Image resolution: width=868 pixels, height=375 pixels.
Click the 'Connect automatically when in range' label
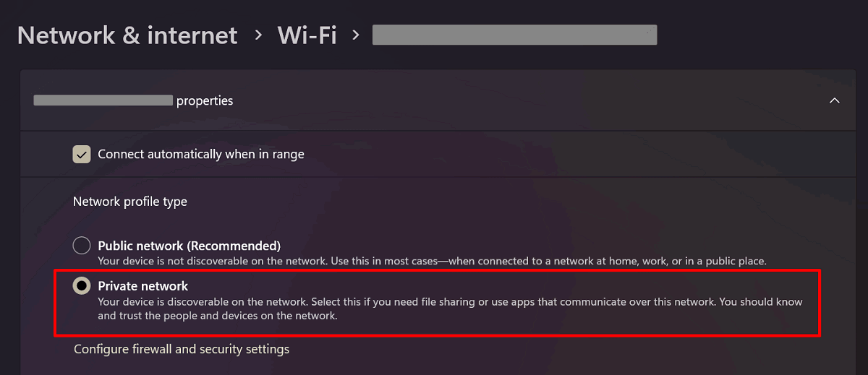[x=201, y=154]
